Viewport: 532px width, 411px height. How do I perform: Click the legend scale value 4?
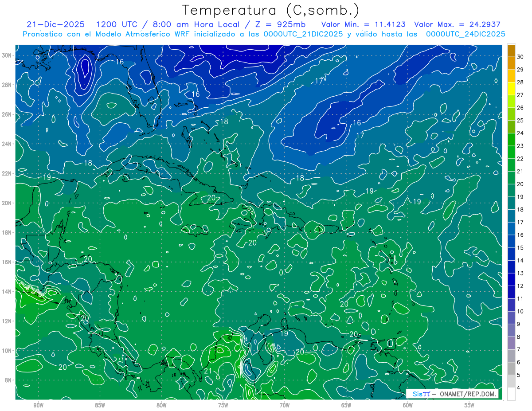tap(519, 388)
